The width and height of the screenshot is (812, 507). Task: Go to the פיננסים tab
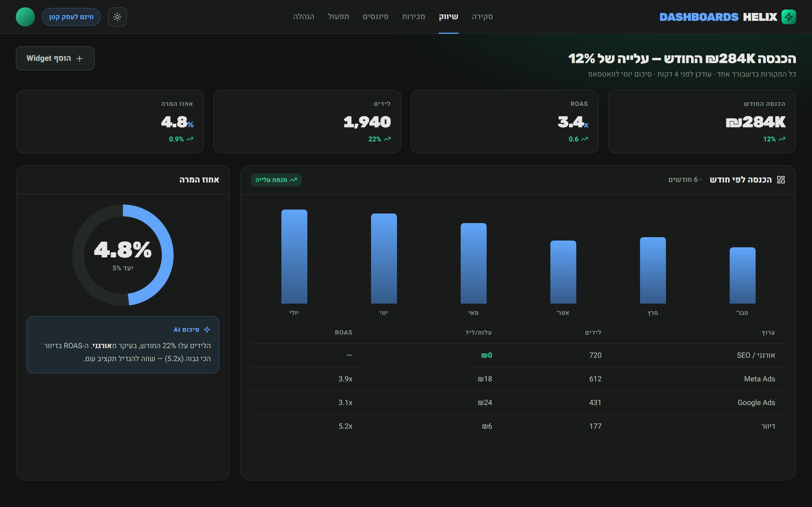[x=376, y=17]
